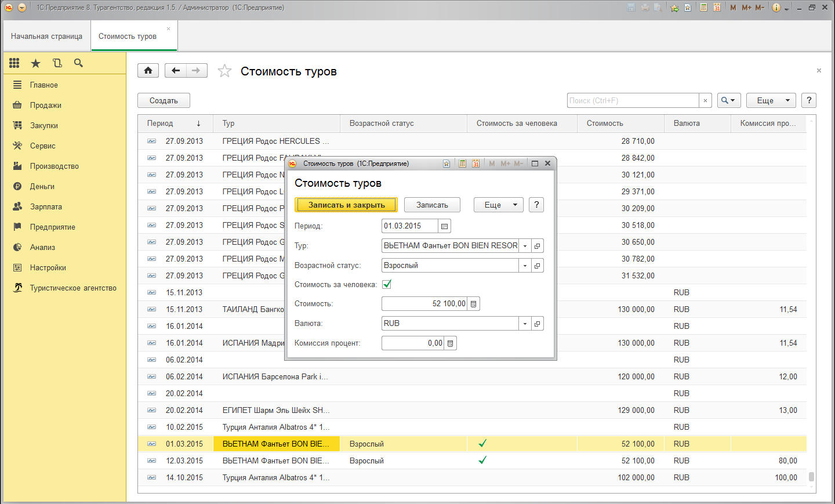Open calculator for Комиссия процент field

(x=451, y=343)
